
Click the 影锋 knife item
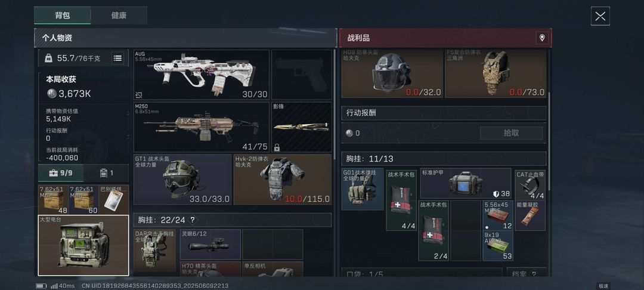point(302,127)
